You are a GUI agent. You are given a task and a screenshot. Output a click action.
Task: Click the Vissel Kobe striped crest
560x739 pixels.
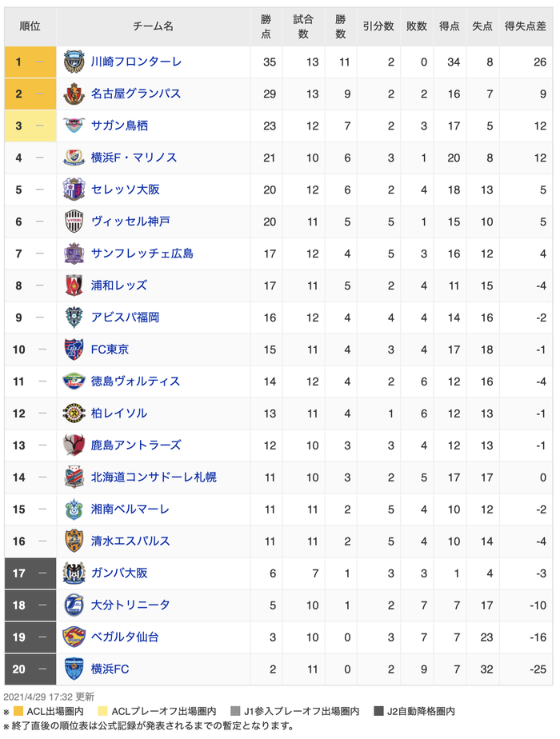[74, 222]
